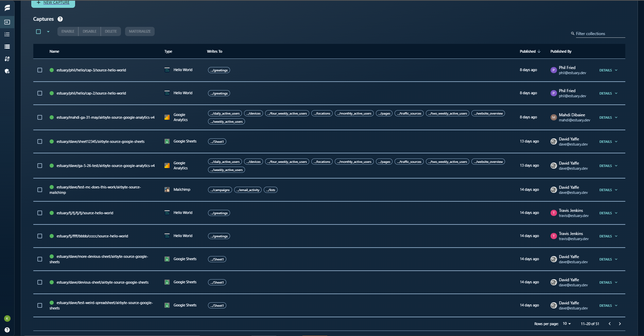Open the select-all dropdown arrow

48,31
